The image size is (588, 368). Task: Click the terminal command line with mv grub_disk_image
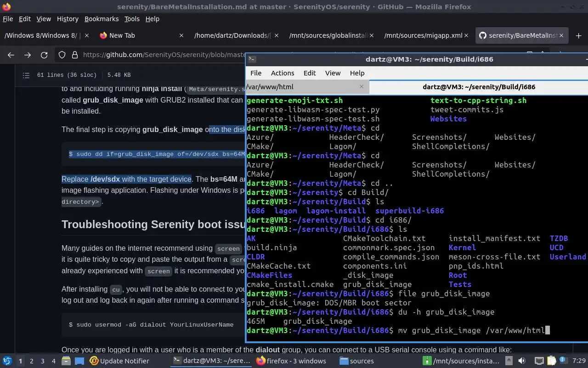click(398, 330)
